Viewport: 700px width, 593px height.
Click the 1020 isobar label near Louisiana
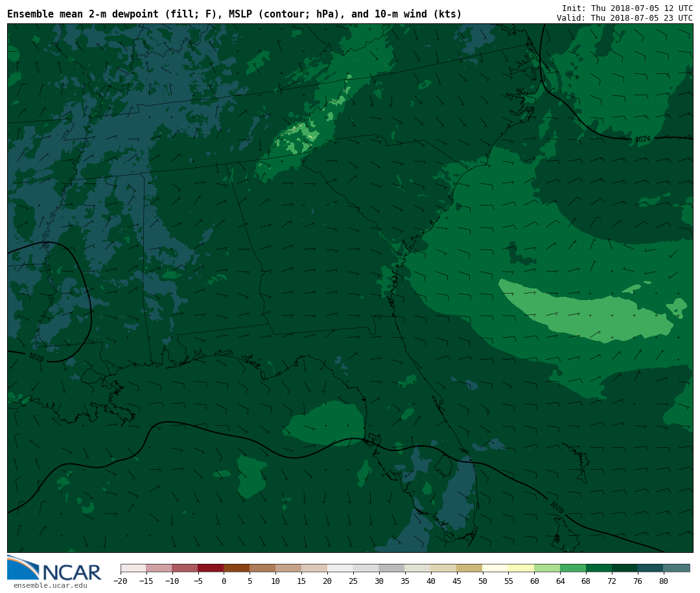click(x=36, y=357)
